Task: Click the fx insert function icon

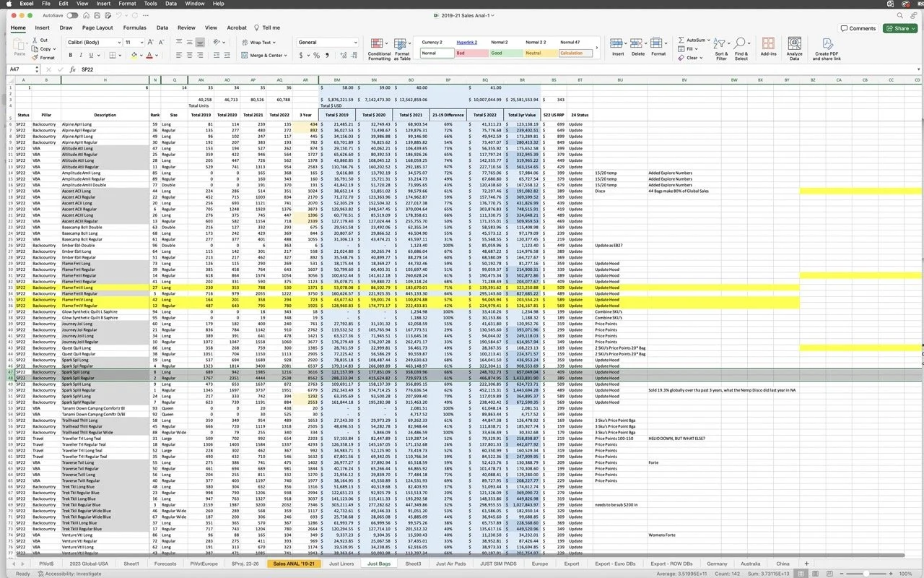Action: pos(72,69)
